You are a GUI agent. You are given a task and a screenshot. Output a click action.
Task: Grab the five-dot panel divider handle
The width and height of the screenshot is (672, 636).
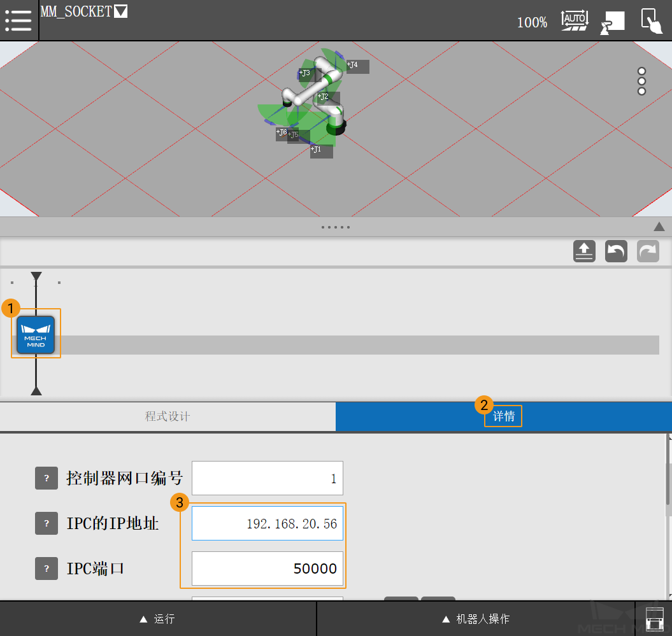(x=336, y=227)
